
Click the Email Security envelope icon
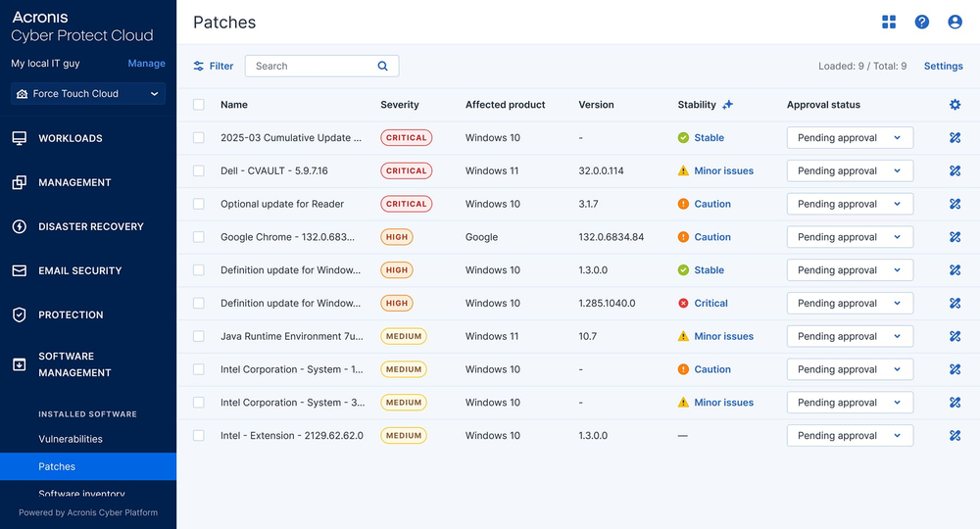(20, 271)
